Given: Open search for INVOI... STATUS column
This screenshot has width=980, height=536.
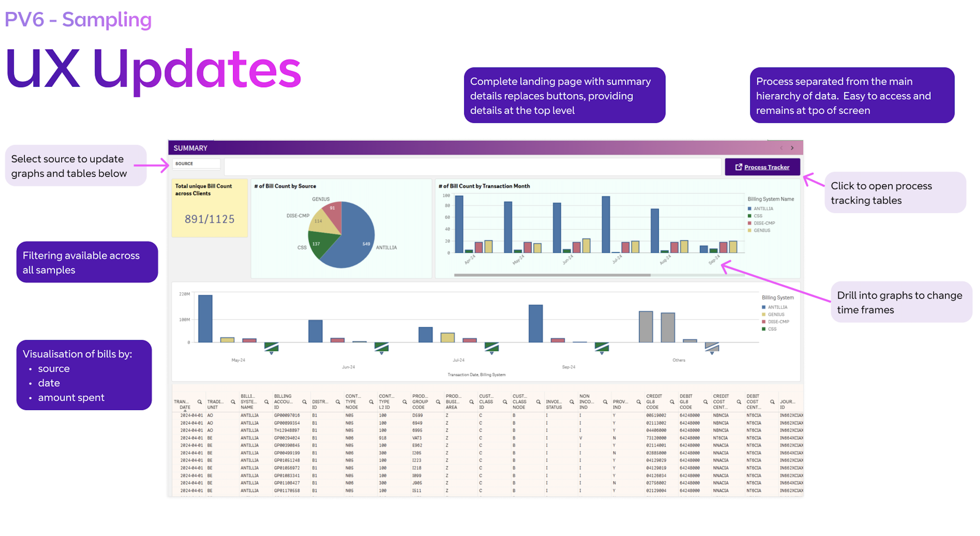Looking at the screenshot, I should coord(572,402).
